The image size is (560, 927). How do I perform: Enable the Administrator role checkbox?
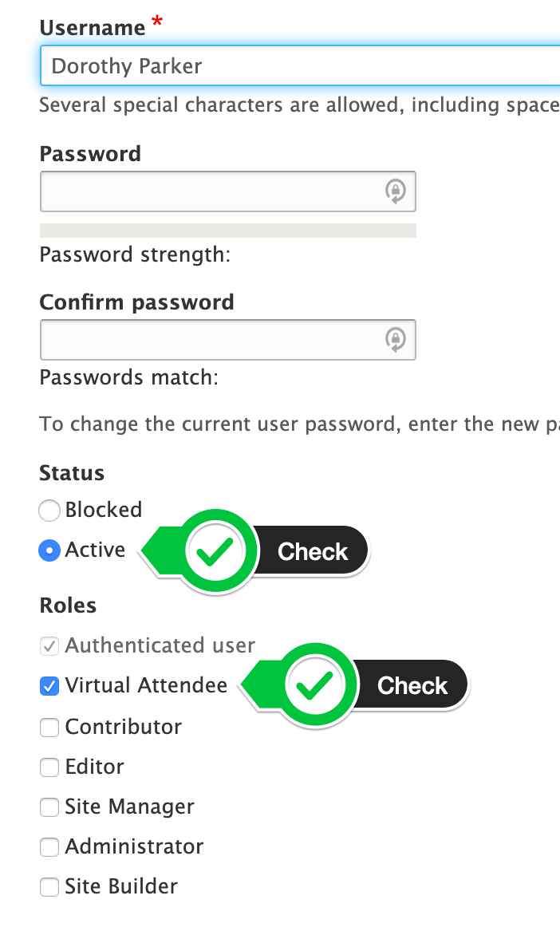click(49, 846)
